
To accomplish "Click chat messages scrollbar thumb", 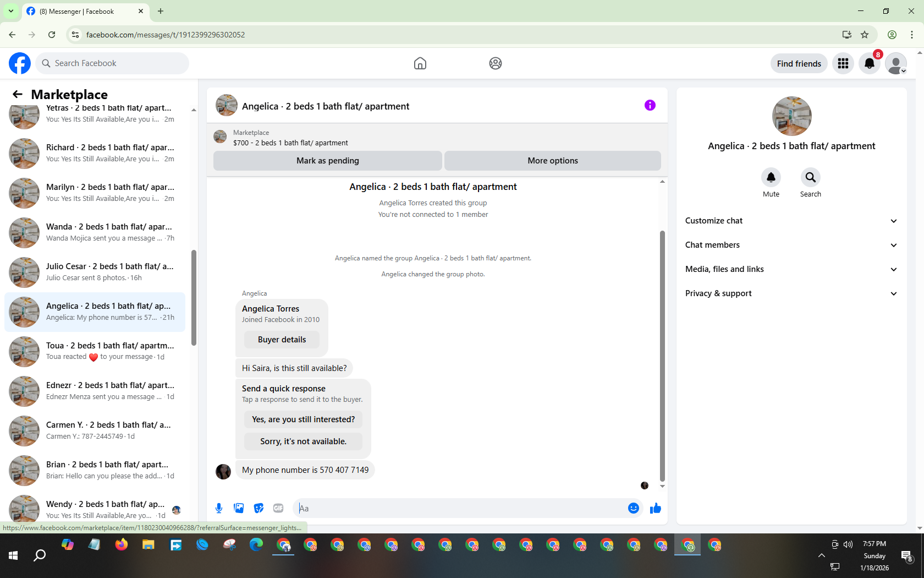I will (x=662, y=357).
